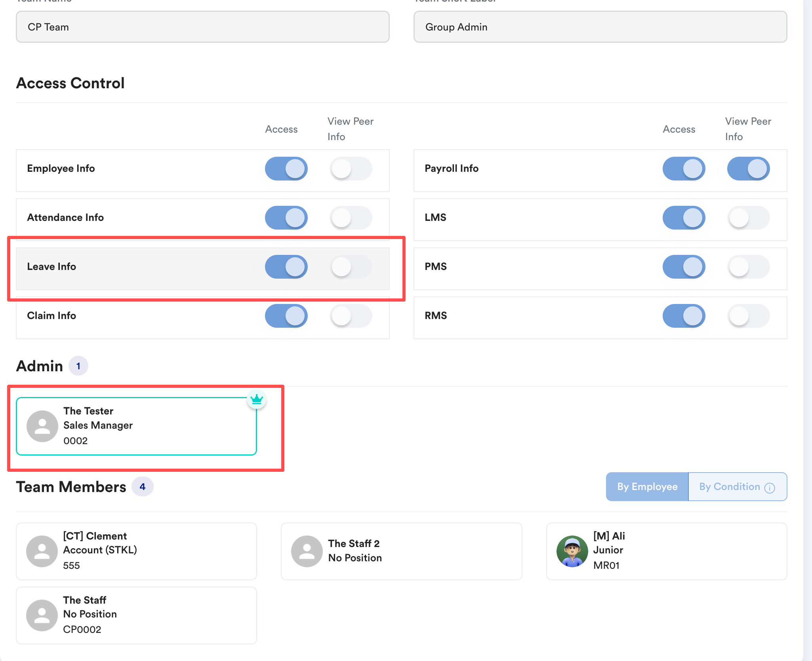
Task: Turn off Payroll Info View Peer Info
Action: (748, 169)
